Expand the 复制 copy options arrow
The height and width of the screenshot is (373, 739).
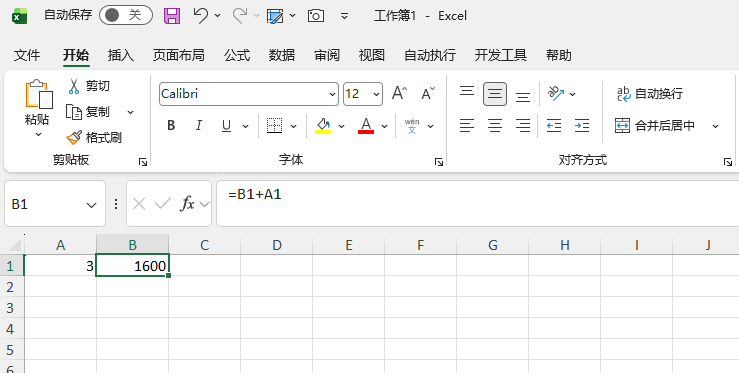tap(131, 112)
